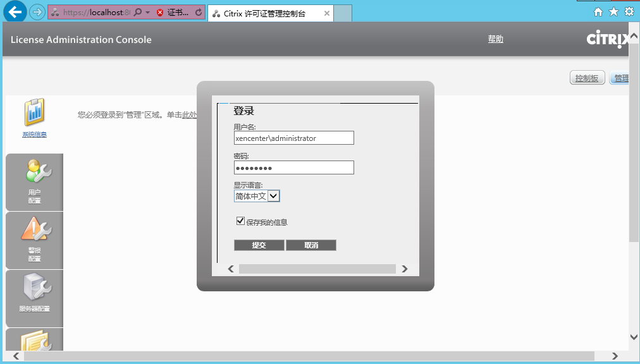This screenshot has height=364, width=640.
Task: Click dialog horizontal scrollbar left arrow
Action: [231, 269]
